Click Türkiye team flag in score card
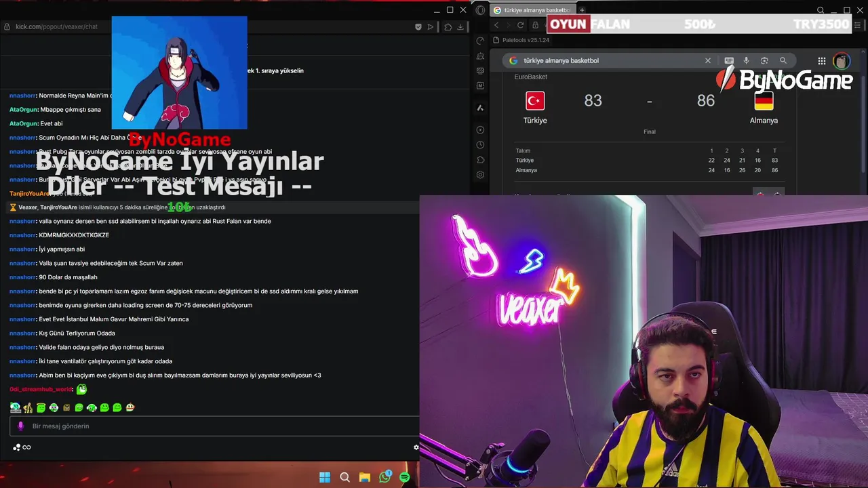The width and height of the screenshot is (868, 488). click(535, 101)
